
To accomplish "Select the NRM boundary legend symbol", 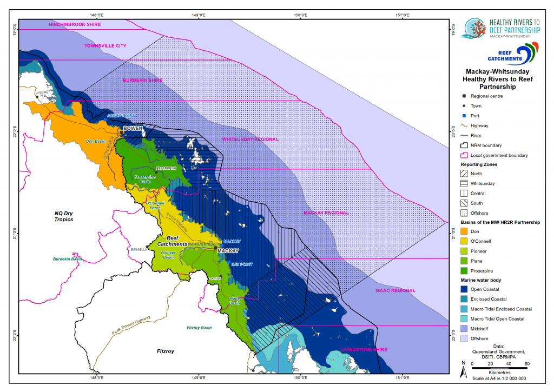I will [464, 145].
